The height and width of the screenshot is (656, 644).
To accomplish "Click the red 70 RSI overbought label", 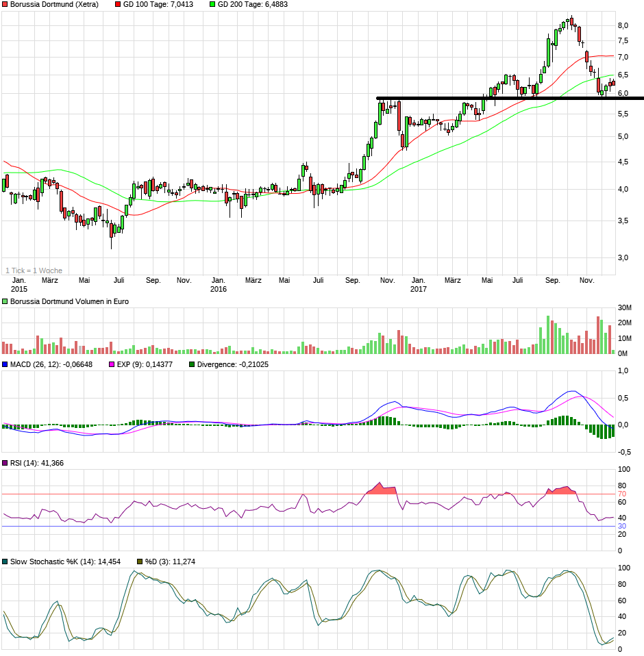I will pos(622,494).
